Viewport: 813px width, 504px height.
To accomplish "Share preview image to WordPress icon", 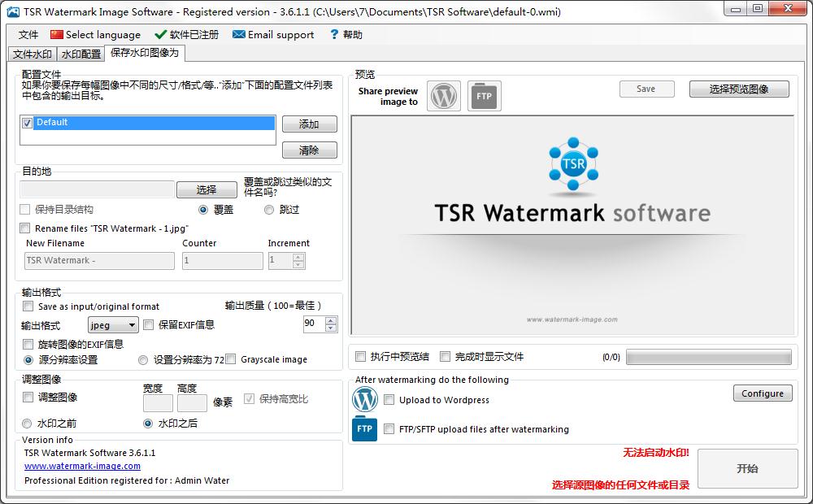I will coord(444,96).
